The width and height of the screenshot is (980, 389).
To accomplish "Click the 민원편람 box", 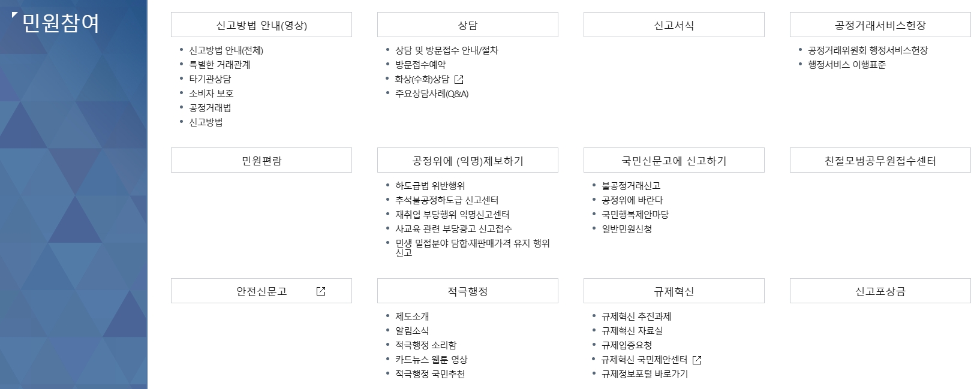I will click(x=261, y=160).
